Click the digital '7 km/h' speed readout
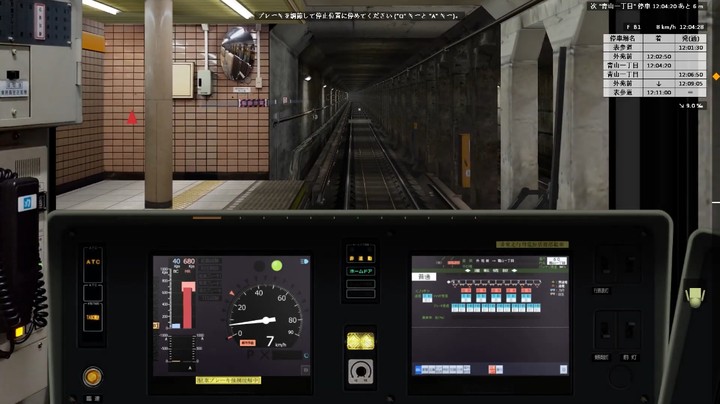The image size is (720, 404). (x=276, y=341)
